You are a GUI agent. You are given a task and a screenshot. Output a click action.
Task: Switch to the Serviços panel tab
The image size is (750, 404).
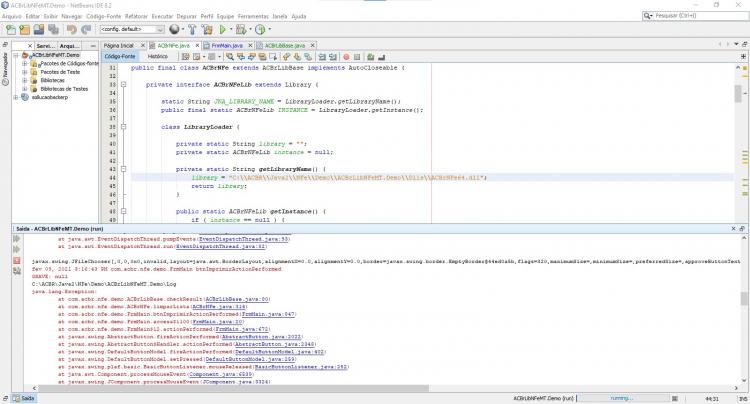coord(45,46)
